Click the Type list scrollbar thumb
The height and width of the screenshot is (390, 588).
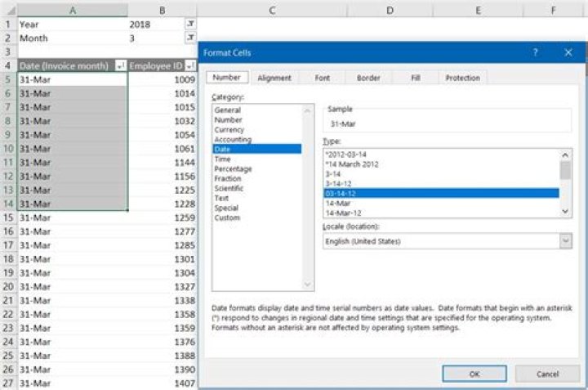tap(565, 170)
